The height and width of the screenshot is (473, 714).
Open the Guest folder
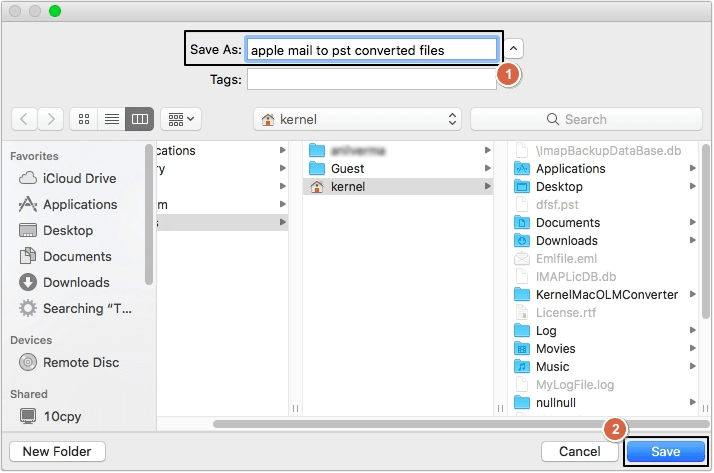pos(398,168)
